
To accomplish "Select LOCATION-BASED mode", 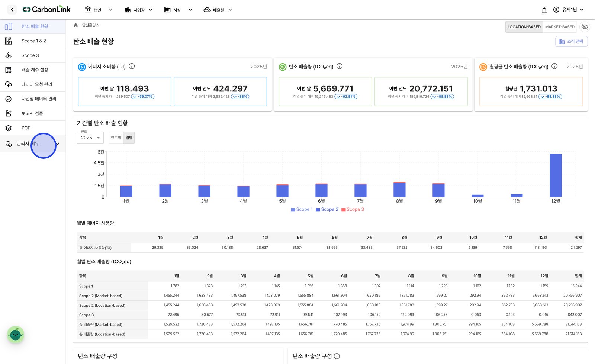I will (x=524, y=27).
